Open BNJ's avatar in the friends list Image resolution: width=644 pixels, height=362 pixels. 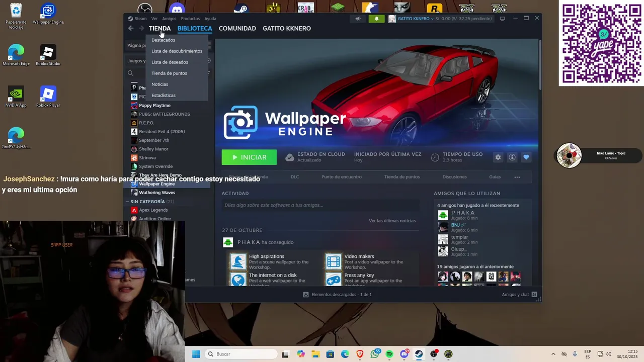(443, 227)
